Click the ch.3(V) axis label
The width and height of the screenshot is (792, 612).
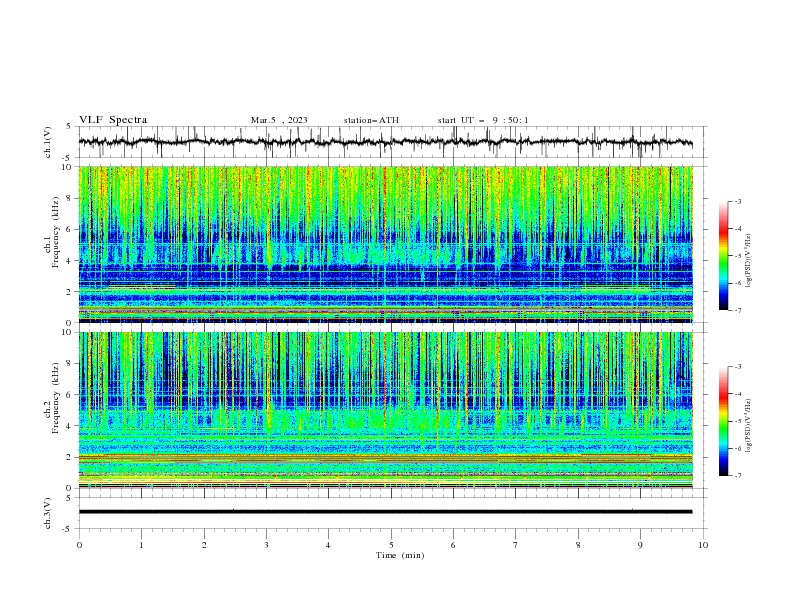coord(48,513)
